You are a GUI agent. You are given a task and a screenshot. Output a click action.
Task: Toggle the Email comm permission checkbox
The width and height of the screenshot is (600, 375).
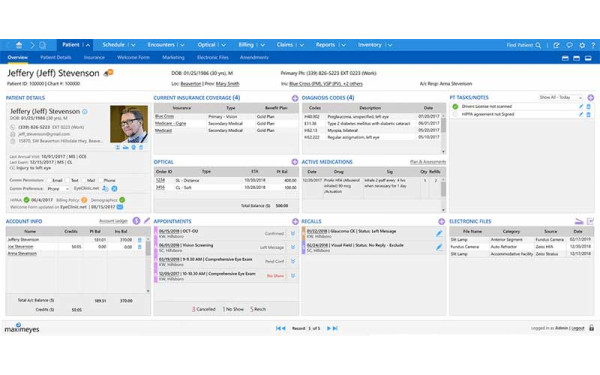49,180
